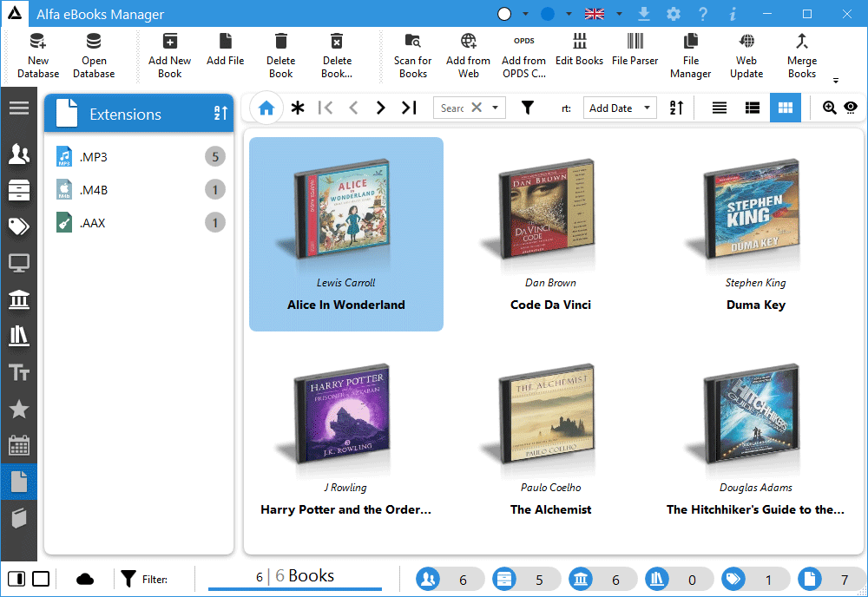
Task: Clear the search box
Action: pos(477,108)
